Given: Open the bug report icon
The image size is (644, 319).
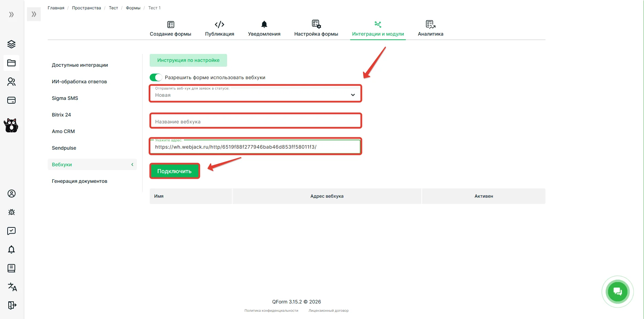Looking at the screenshot, I should (x=11, y=212).
